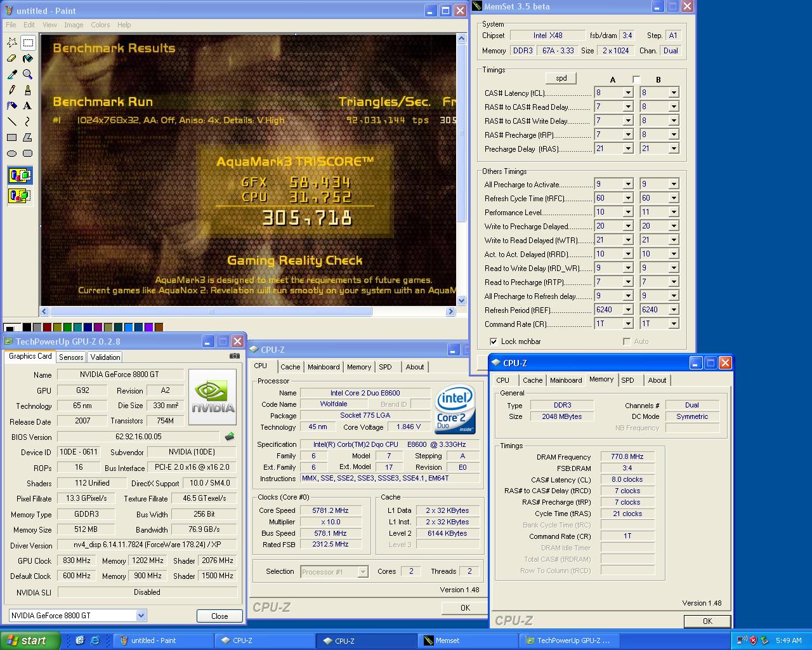This screenshot has height=650, width=812.
Task: Select the Ellipse shape tool
Action: tap(11, 154)
